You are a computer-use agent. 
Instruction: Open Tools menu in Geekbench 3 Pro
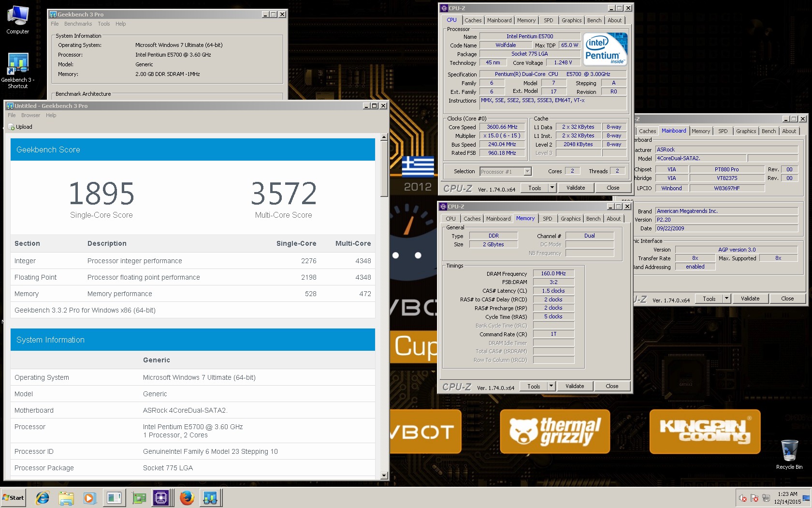click(104, 24)
